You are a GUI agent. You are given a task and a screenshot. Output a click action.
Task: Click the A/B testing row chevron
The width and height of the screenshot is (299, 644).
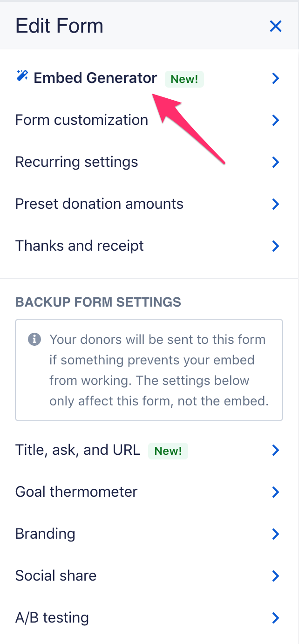[x=276, y=618]
